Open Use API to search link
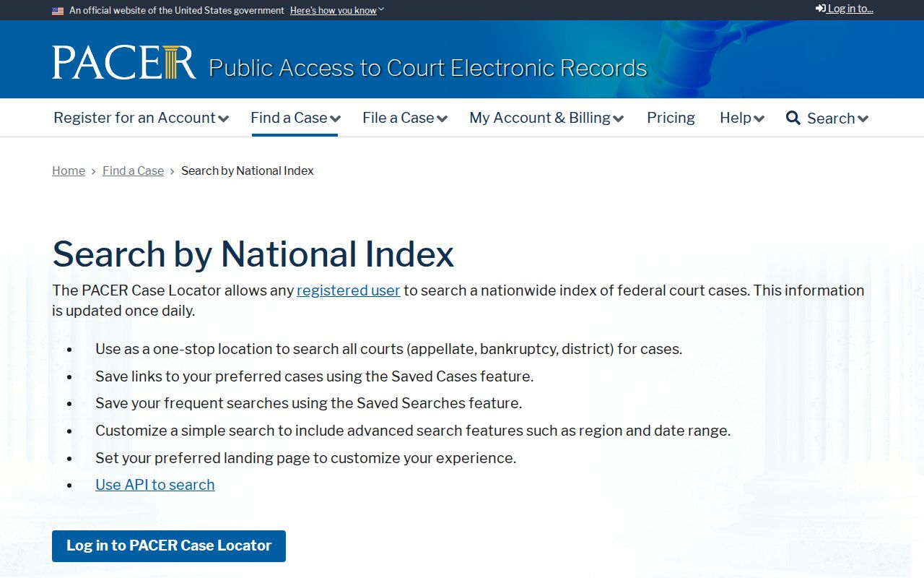 [x=155, y=485]
